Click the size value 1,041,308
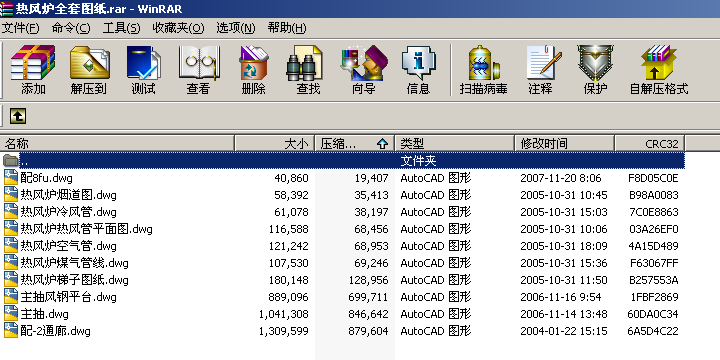Viewport: 720px width, 360px height. tap(284, 314)
